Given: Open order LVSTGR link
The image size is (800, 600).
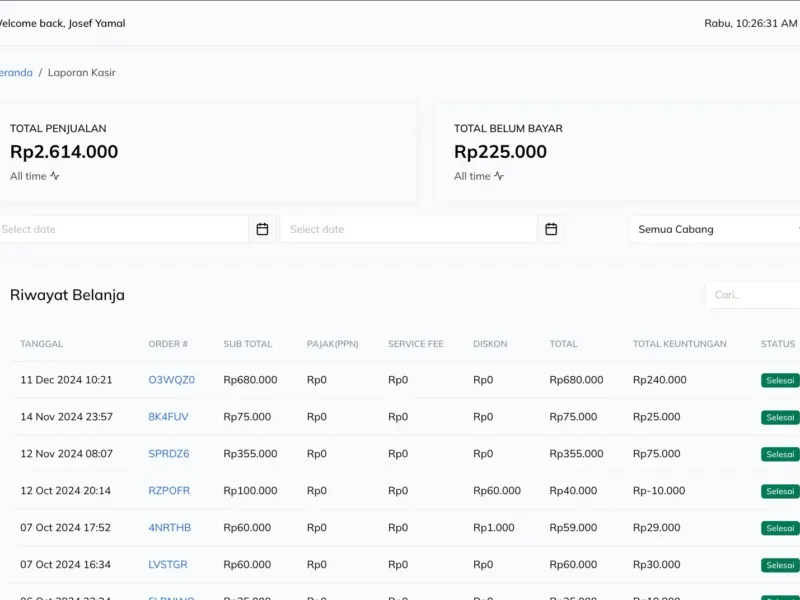Looking at the screenshot, I should point(168,565).
